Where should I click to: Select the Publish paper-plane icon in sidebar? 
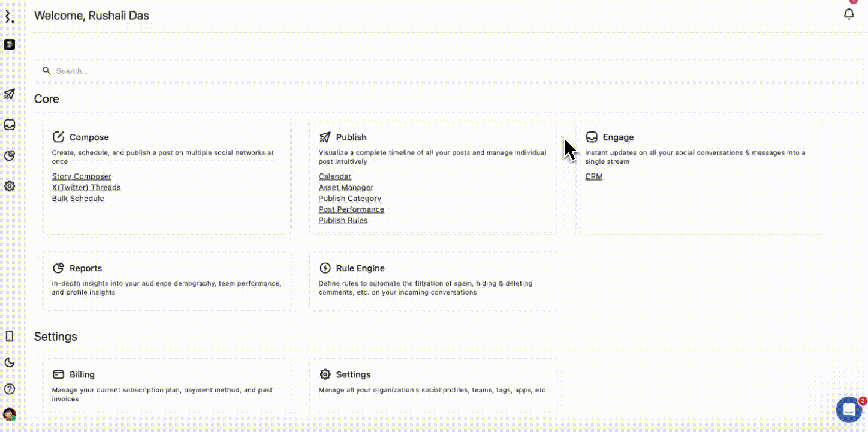(9, 94)
